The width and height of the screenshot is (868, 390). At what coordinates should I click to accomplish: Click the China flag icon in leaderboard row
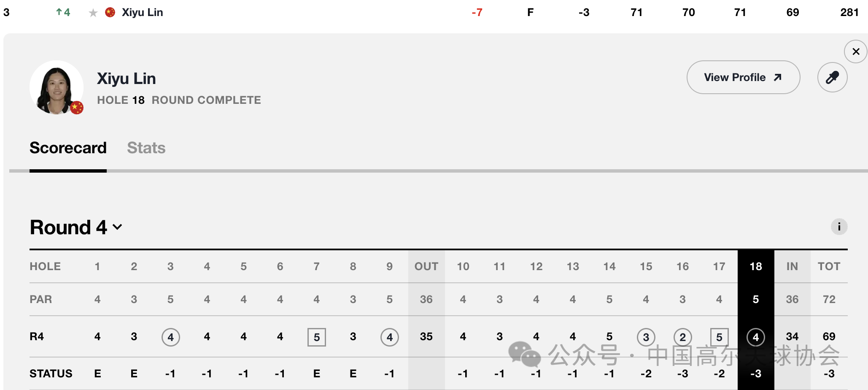click(110, 12)
